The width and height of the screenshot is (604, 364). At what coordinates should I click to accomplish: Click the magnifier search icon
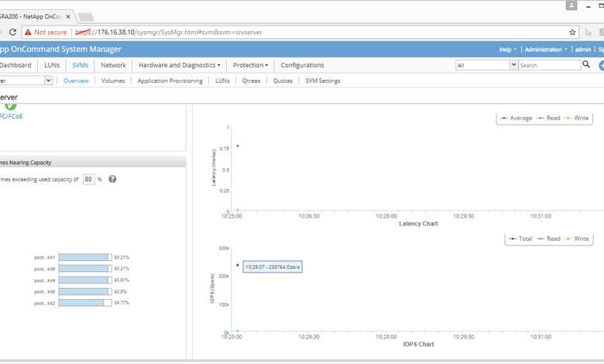coord(586,64)
